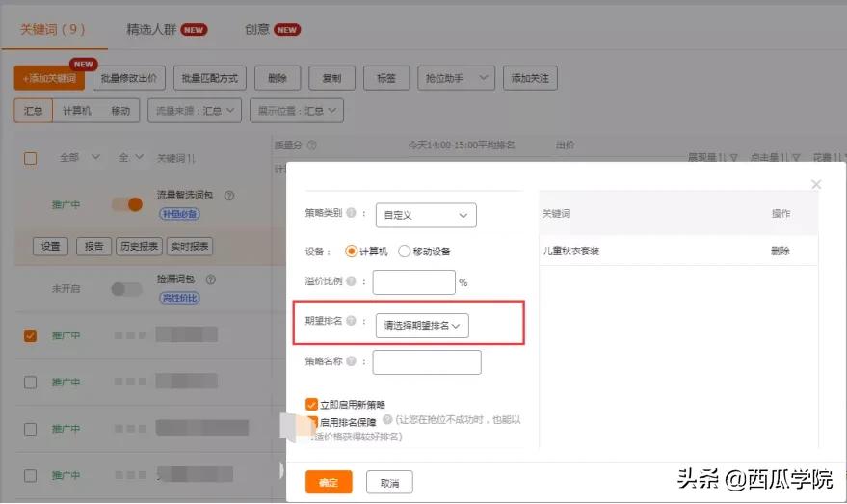This screenshot has height=504, width=847.
Task: Click the 今天14:00-15:00平均排名 column header
Action: pos(462,145)
